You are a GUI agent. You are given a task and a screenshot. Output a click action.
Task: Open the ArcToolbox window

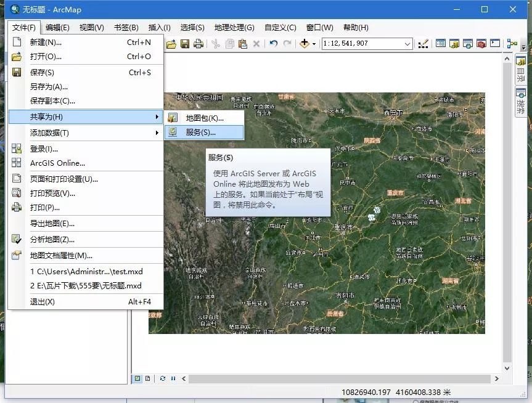pos(481,43)
